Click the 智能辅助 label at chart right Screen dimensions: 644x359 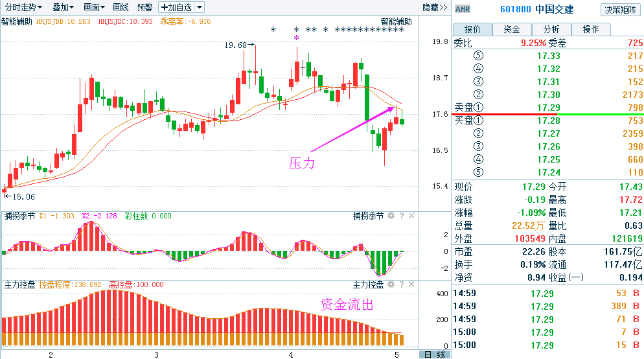(x=396, y=22)
